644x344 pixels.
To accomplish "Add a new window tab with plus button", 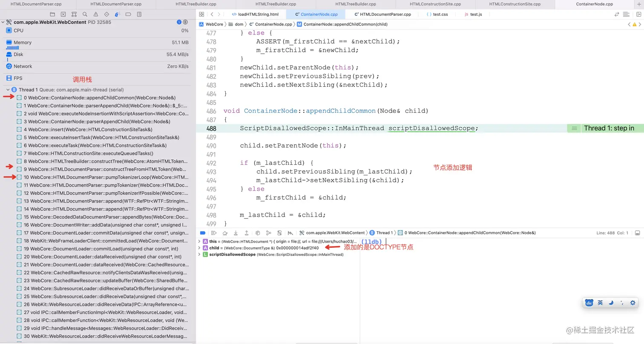I will coord(638,4).
